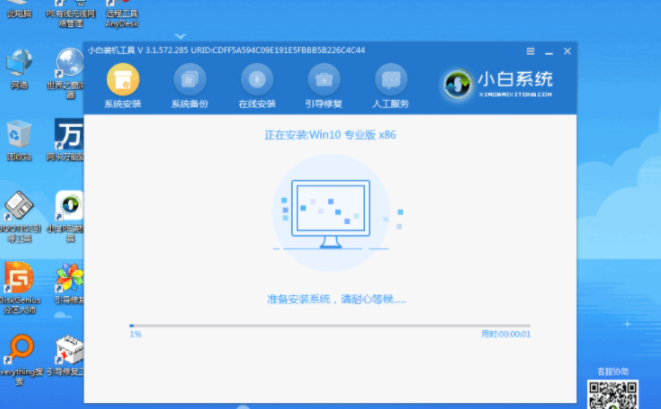Open the 在线安装 section

[257, 81]
